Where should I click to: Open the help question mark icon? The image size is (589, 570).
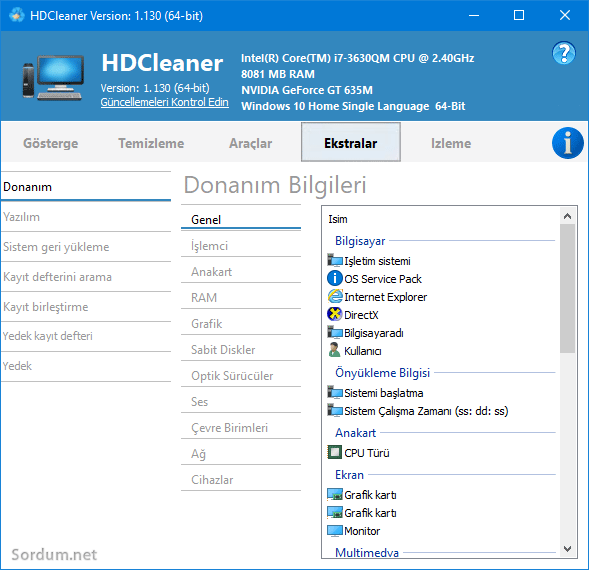click(x=563, y=53)
